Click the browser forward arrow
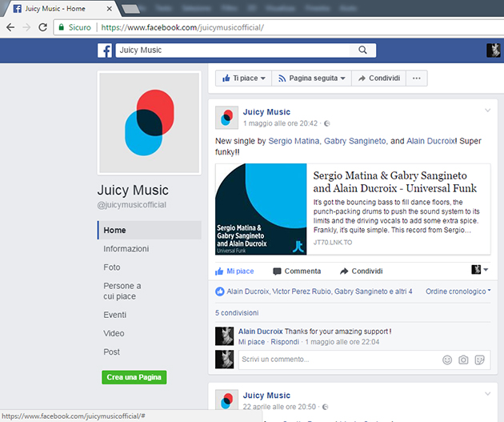Screen dimensions: 504x422 point(26,27)
